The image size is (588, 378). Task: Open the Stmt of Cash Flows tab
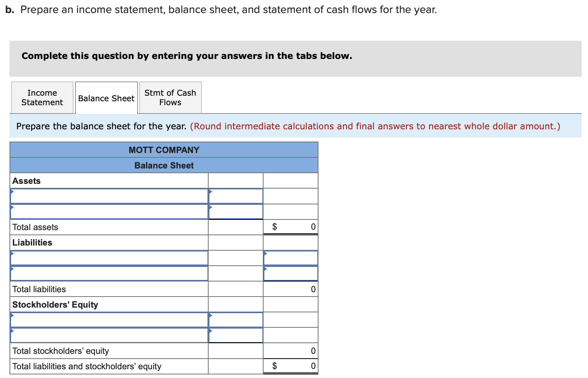(x=170, y=97)
